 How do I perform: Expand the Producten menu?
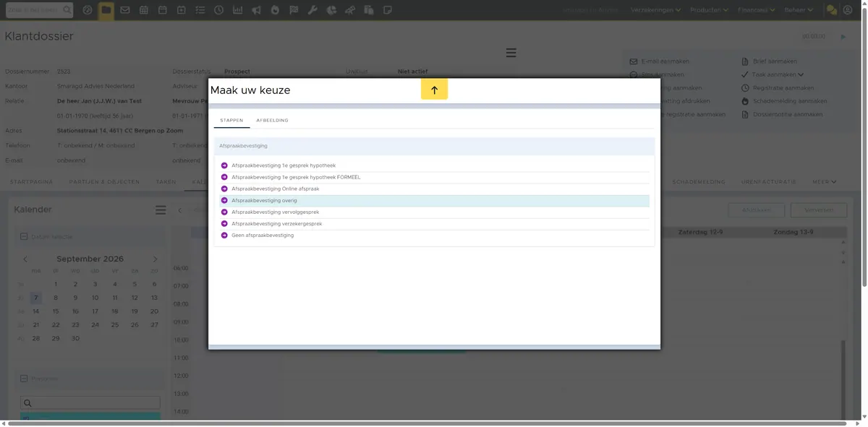(x=708, y=10)
